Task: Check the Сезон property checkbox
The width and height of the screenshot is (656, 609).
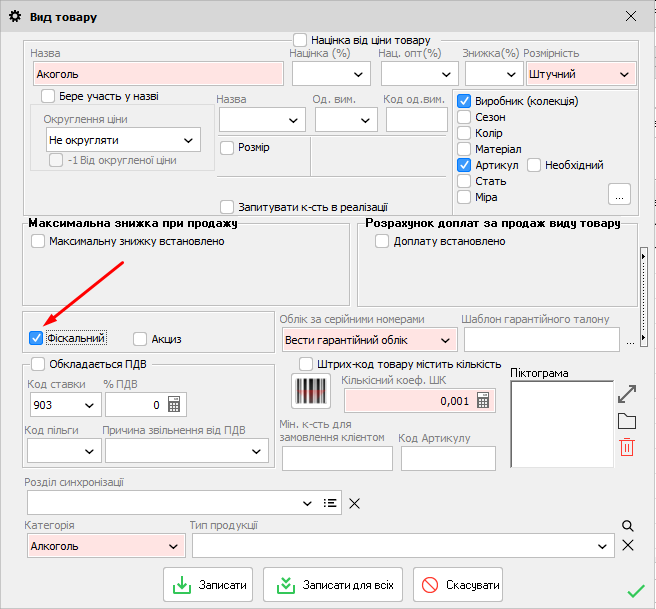Action: click(x=464, y=117)
